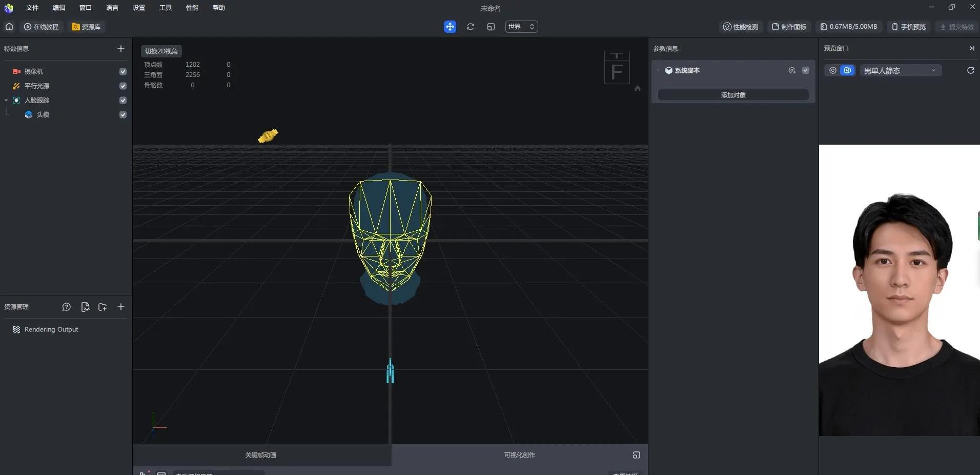Toggle visibility checkbox for 摄像机
This screenshot has width=980, height=475.
[x=123, y=72]
